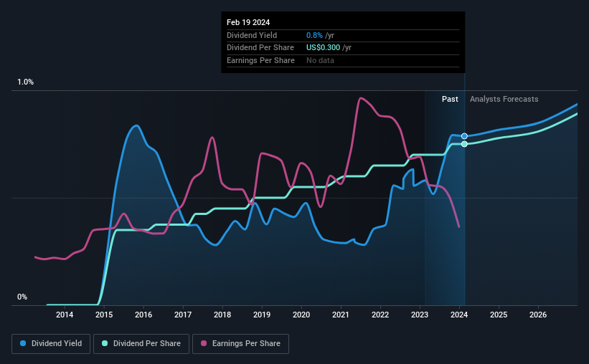Click the '0%' y-axis label
Viewport: 589px width, 364px height.
(22, 297)
